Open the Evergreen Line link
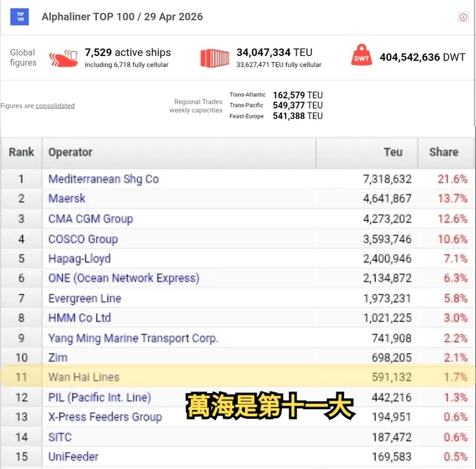Viewport: 476px width, 469px height. [85, 299]
